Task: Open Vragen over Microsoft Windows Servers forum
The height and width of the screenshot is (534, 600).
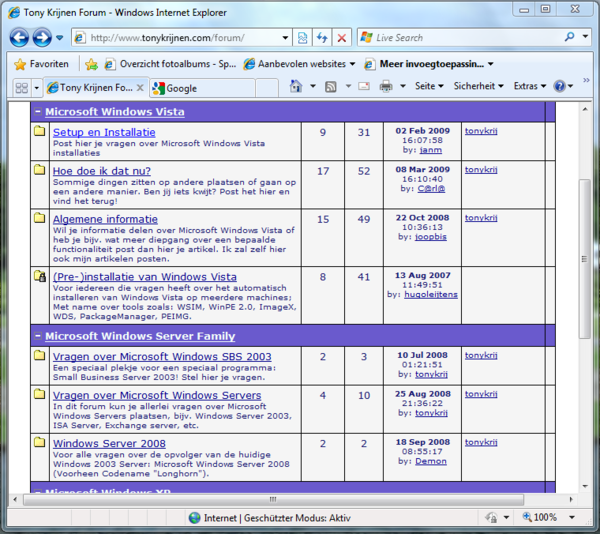Action: [157, 395]
